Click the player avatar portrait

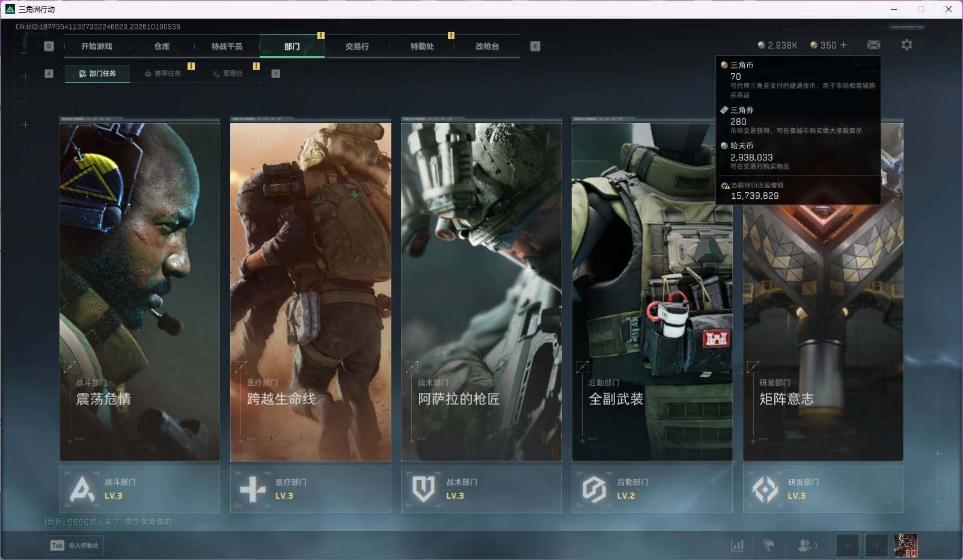[x=905, y=546]
